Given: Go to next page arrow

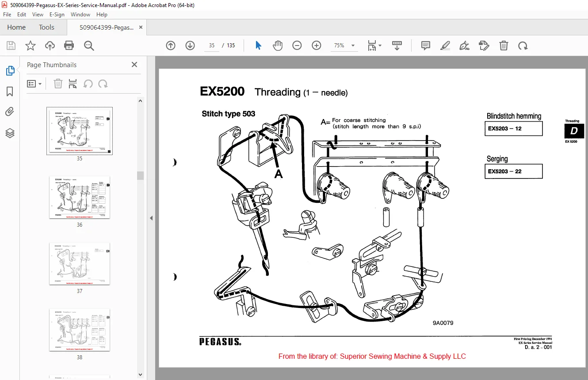Looking at the screenshot, I should [x=190, y=46].
